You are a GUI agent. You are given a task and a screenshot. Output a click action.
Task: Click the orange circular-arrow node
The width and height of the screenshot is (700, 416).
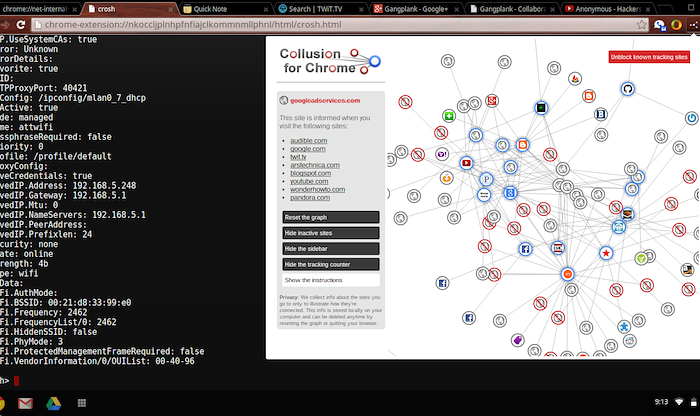446,178
